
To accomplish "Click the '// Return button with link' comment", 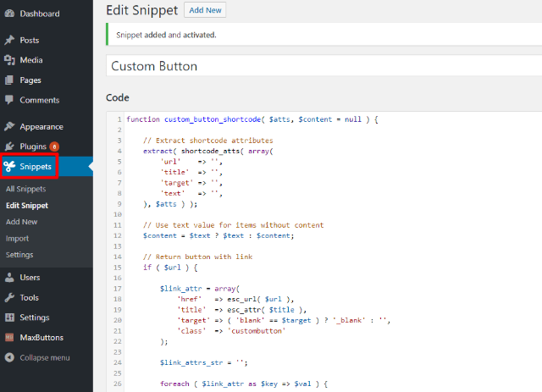I will 197,257.
